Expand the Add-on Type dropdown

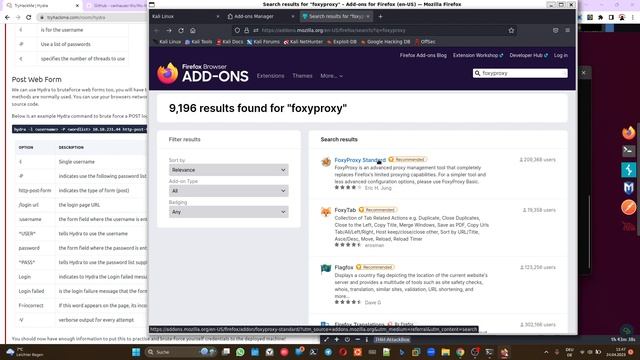(x=229, y=191)
